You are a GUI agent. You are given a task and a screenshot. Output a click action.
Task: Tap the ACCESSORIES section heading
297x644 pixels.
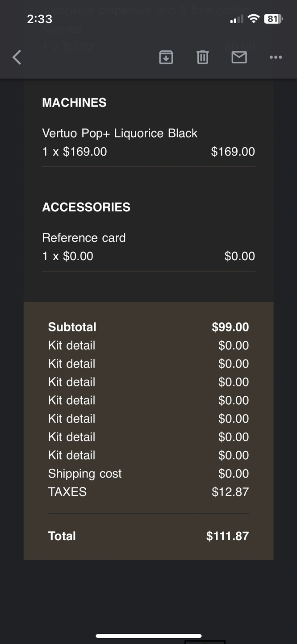click(86, 207)
